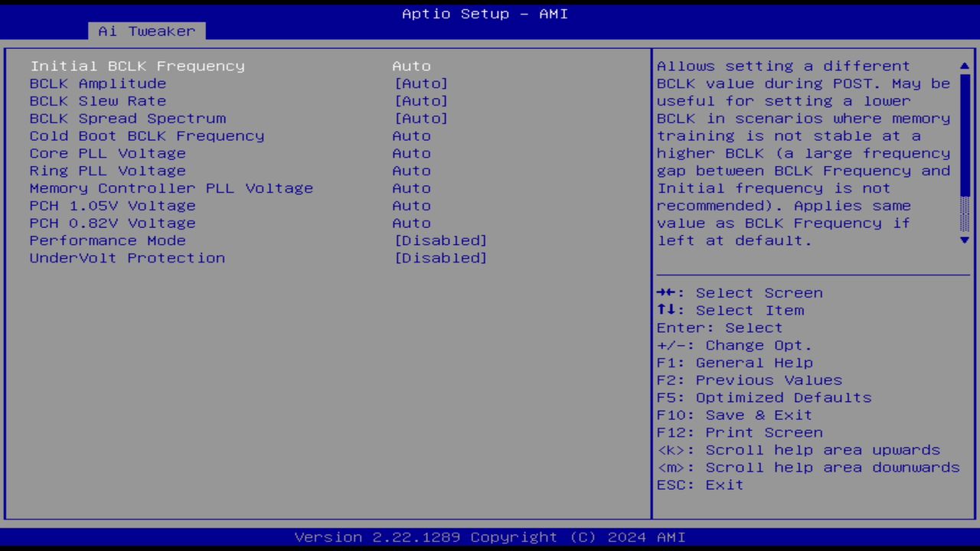
Task: Select Performance Mode setting
Action: point(108,240)
